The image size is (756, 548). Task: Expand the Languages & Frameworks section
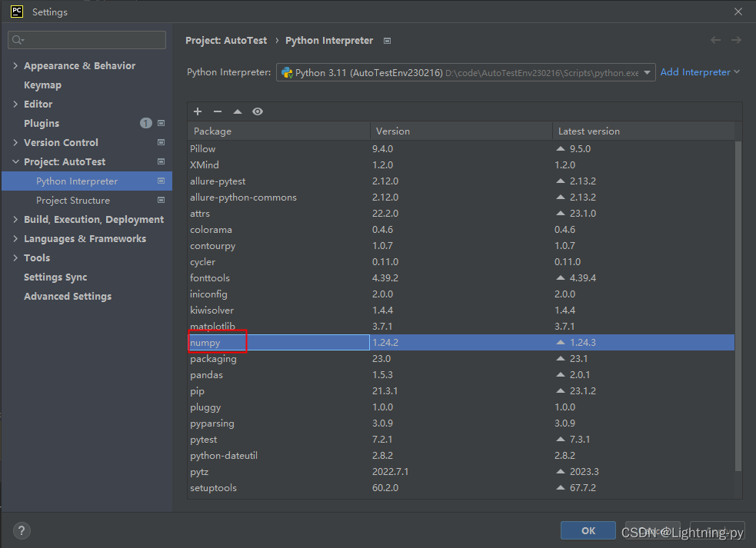15,238
